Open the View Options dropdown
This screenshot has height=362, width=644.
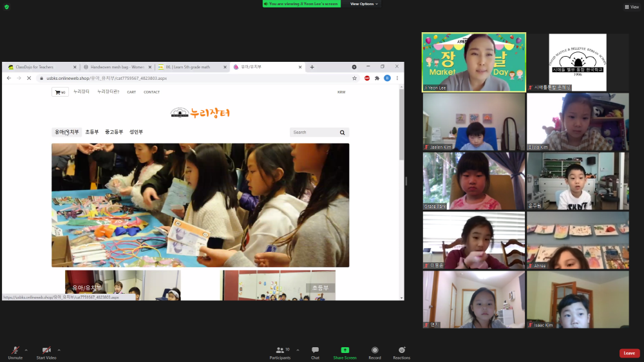click(365, 4)
